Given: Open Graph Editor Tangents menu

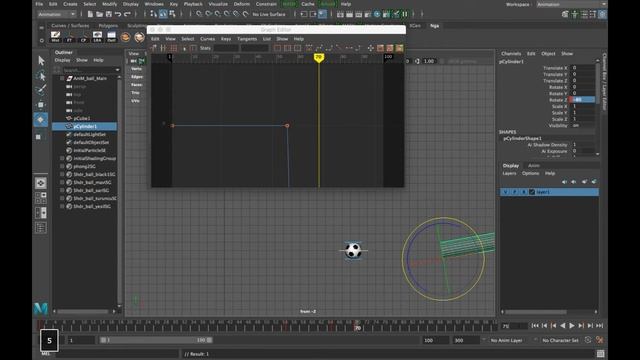Looking at the screenshot, I should [247, 39].
